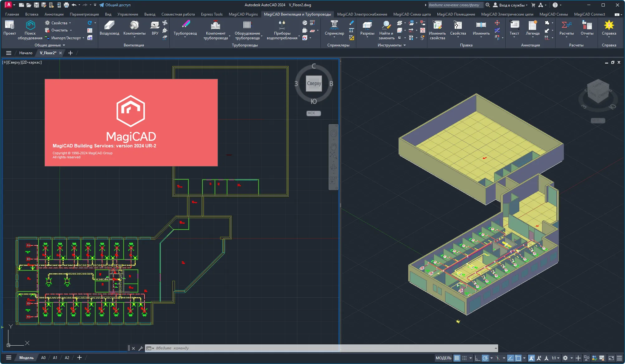
Task: Click Найти и заменить tool
Action: 387,30
